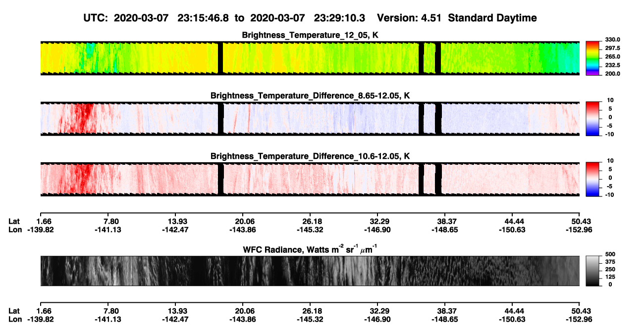Click the 'WFC Radiance, Watts m-2 sr-1 µm-1' title
The image size is (644, 330).
[310, 249]
